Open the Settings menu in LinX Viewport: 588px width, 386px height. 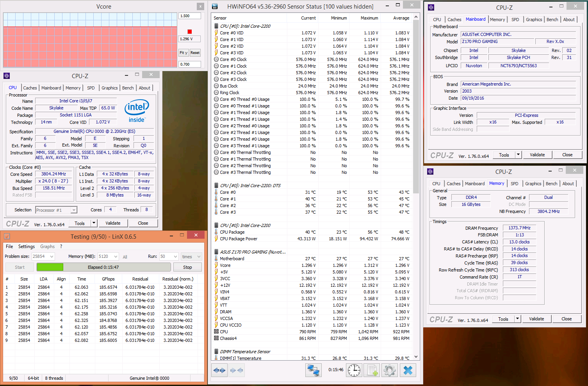click(x=27, y=247)
